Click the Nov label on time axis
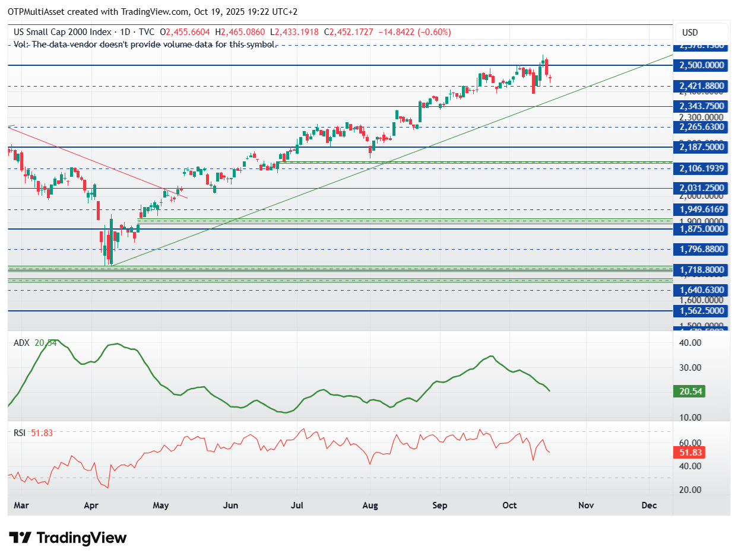Screen dimensions: 738x560 coord(585,505)
